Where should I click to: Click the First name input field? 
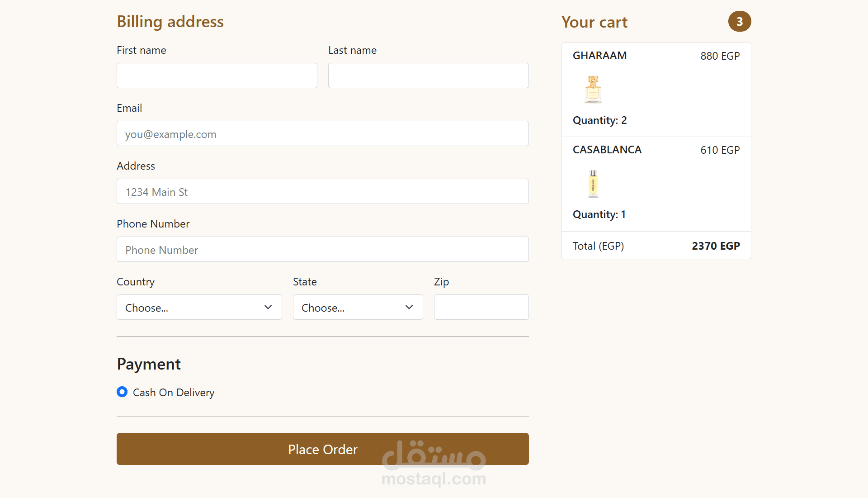click(217, 76)
